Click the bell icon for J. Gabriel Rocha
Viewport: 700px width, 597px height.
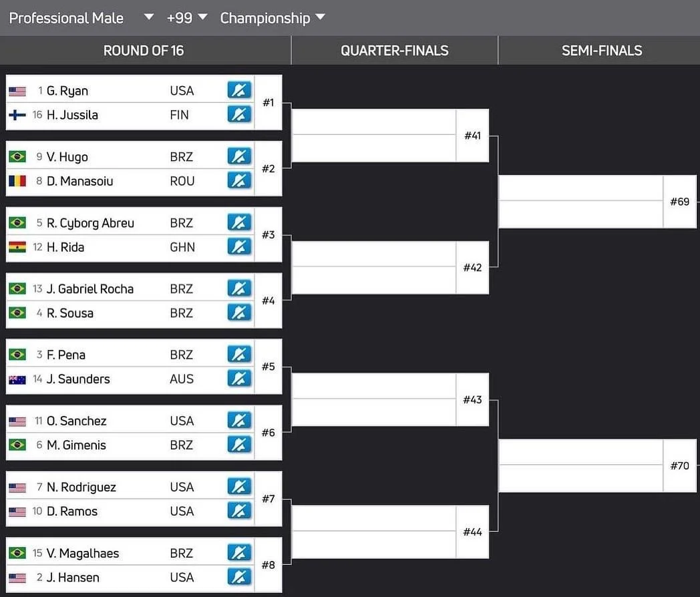click(239, 288)
